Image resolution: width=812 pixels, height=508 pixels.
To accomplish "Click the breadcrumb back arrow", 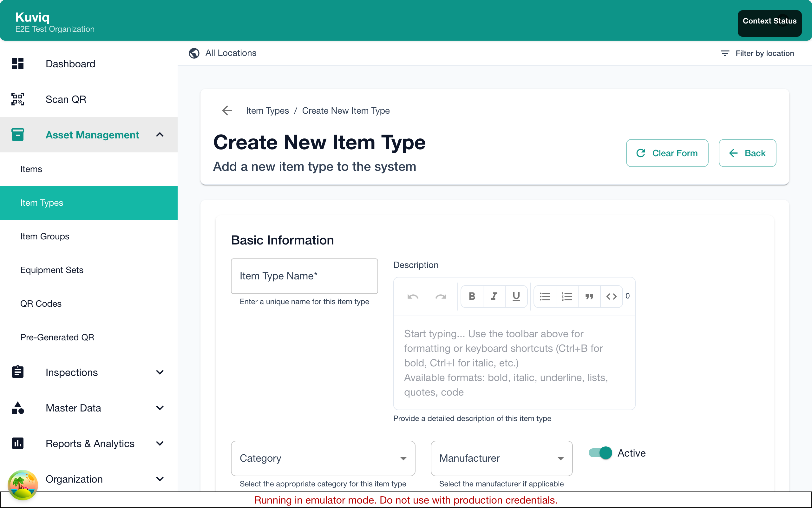I will 227,110.
